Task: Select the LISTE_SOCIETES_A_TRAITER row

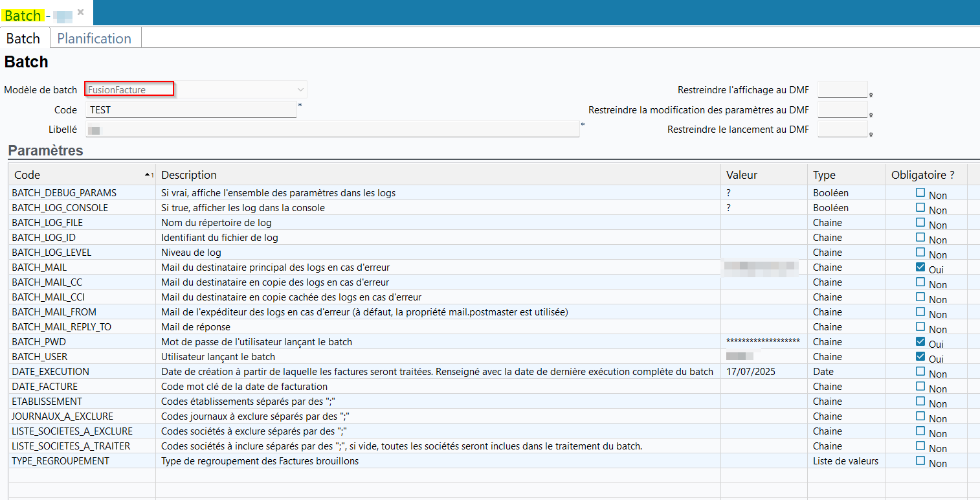Action: click(71, 446)
